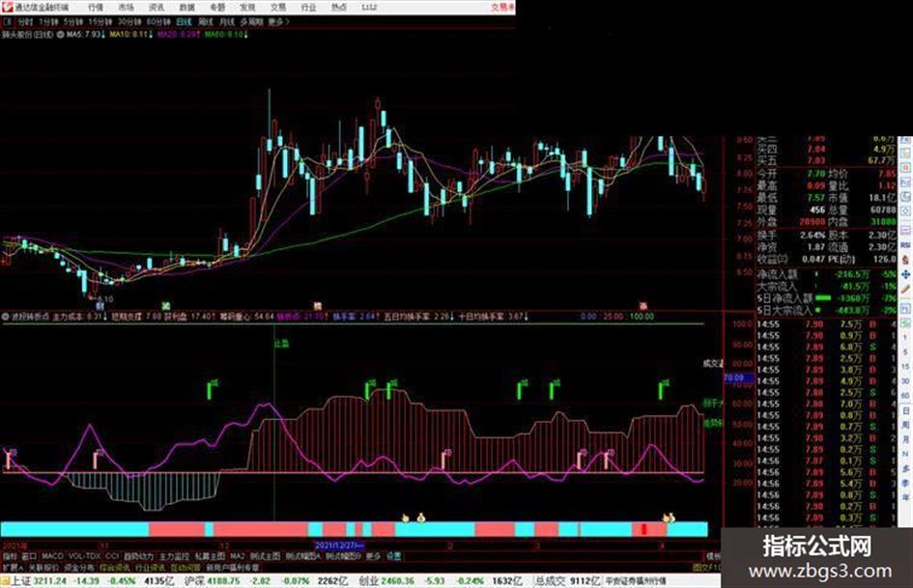
Task: Select the 月线 monthly chart tab
Action: click(x=226, y=22)
